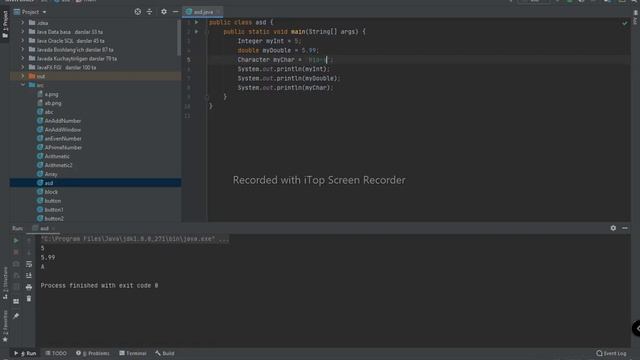640x360 pixels.
Task: Expand the Java Data basa folder
Action: point(23,32)
